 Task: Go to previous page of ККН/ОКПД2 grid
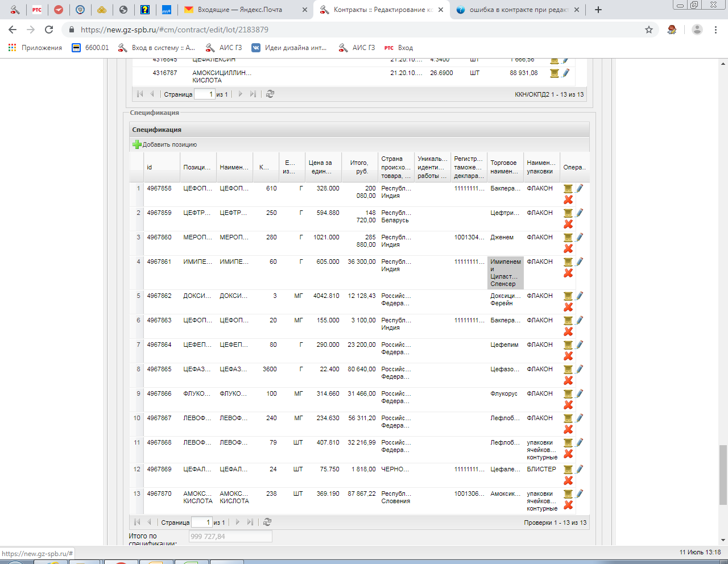152,94
